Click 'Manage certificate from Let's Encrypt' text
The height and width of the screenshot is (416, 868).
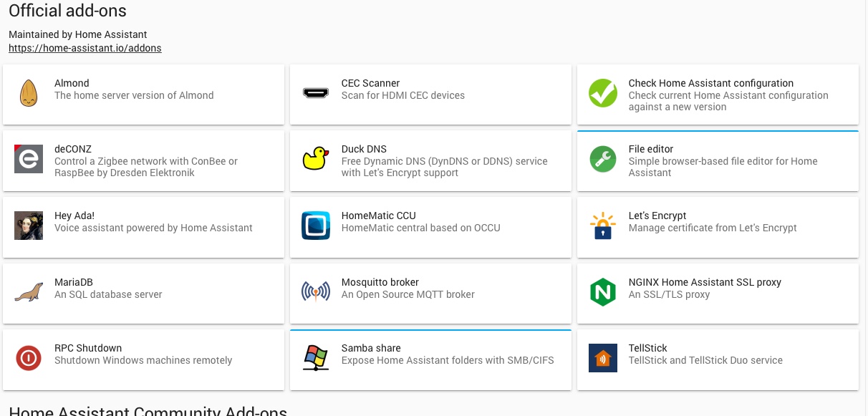click(x=713, y=228)
